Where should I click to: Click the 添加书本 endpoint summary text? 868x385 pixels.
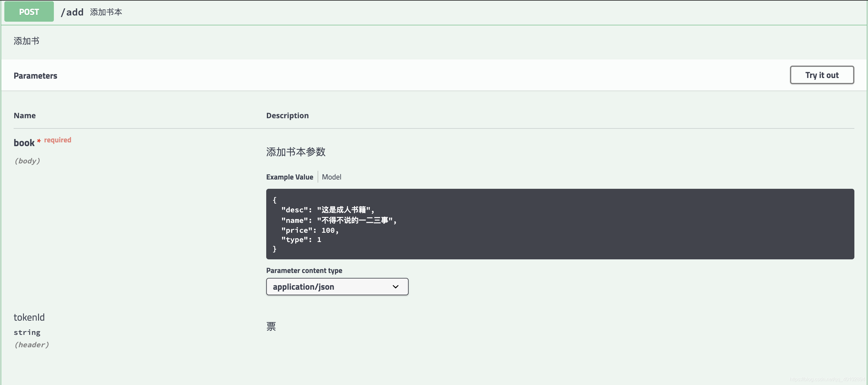click(x=106, y=12)
